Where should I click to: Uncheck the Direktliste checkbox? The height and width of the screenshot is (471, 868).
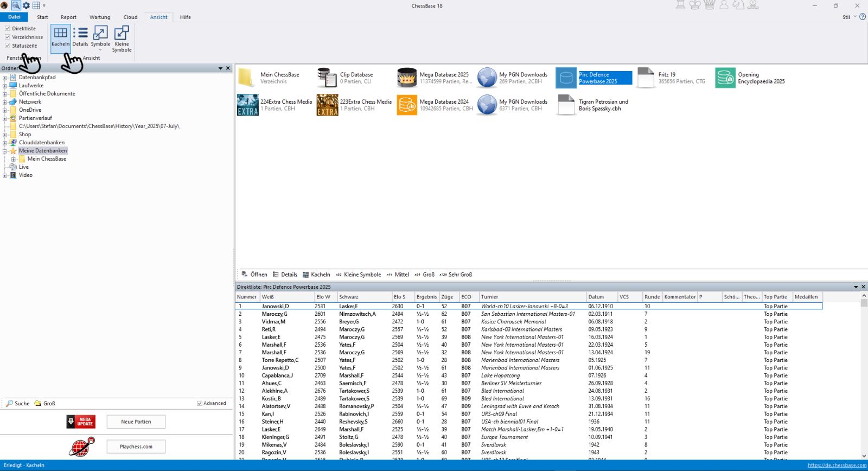click(x=8, y=28)
